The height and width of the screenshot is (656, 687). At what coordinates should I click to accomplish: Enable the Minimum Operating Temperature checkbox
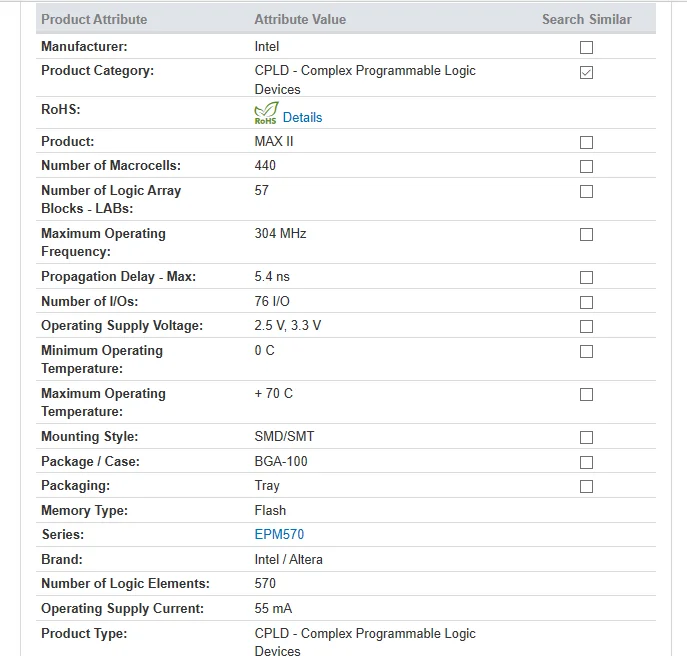point(586,351)
